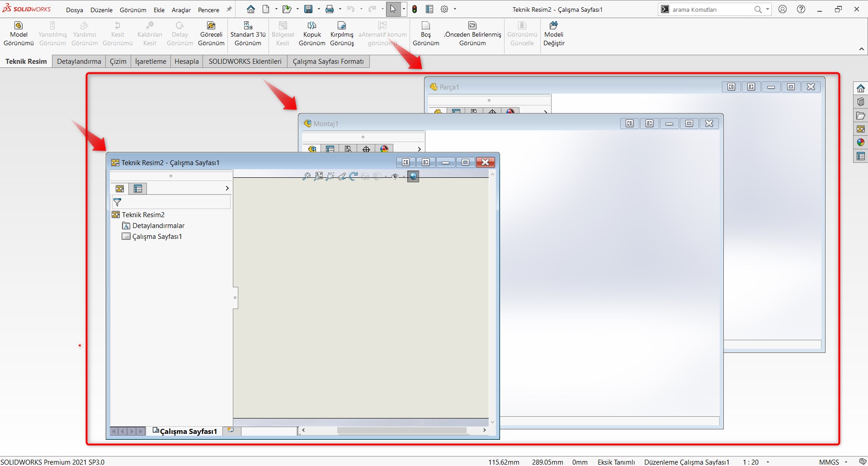Image resolution: width=868 pixels, height=466 pixels.
Task: Collapse the ribbon with chevron
Action: [x=861, y=49]
